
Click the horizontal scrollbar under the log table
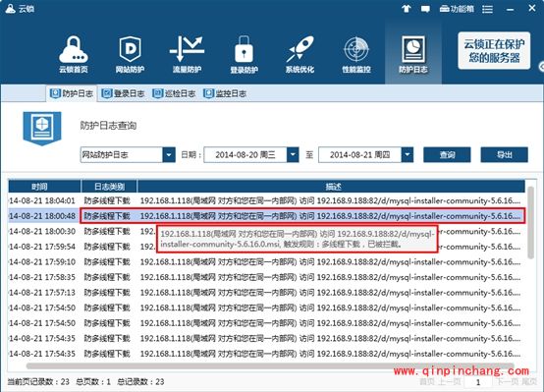[x=270, y=365]
